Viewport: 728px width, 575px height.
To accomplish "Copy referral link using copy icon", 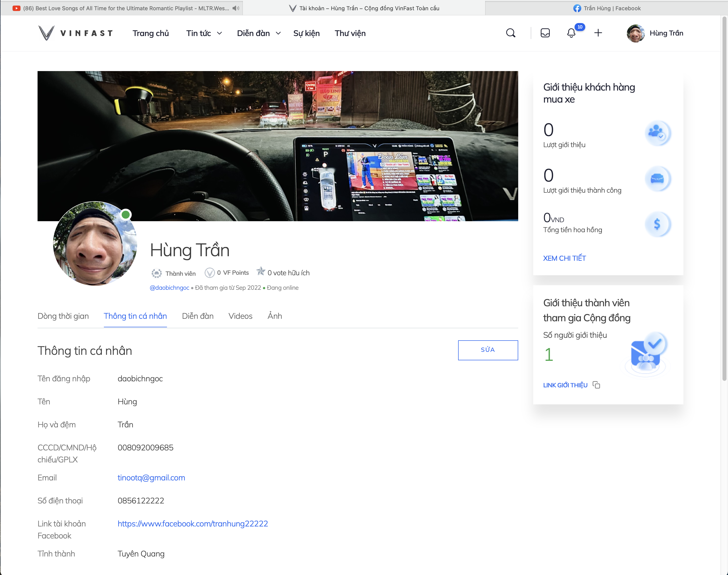I will point(596,385).
